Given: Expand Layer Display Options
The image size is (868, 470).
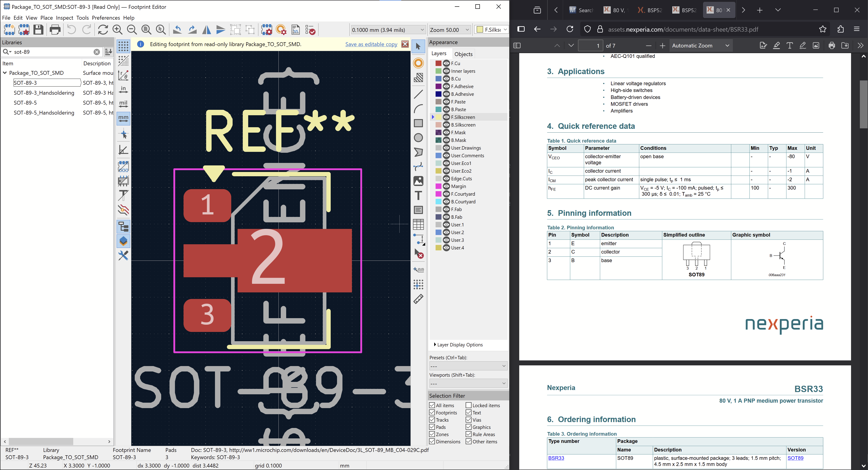Looking at the screenshot, I should [x=458, y=345].
